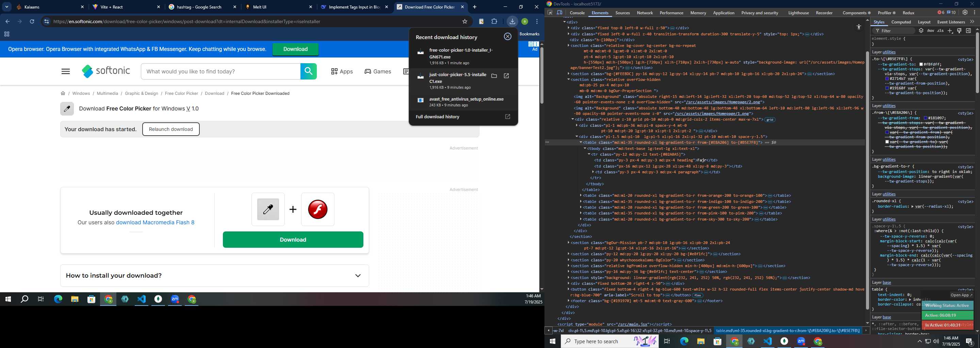The width and height of the screenshot is (980, 348).
Task: Click free-color-picker-1.0-installer download entry
Action: click(x=463, y=56)
